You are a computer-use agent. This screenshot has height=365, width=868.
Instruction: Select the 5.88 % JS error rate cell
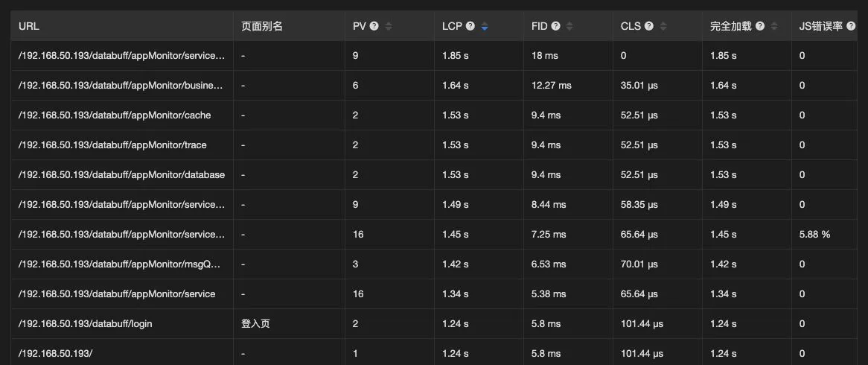(x=815, y=235)
